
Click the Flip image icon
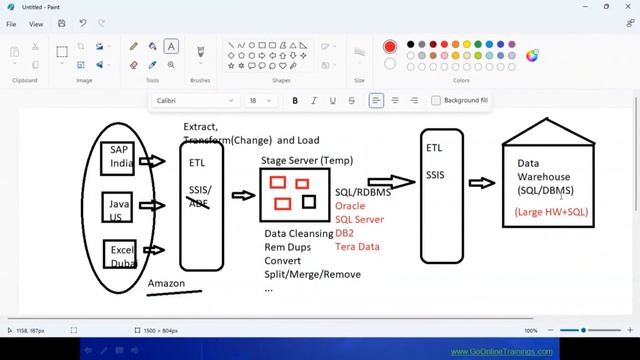(x=100, y=65)
